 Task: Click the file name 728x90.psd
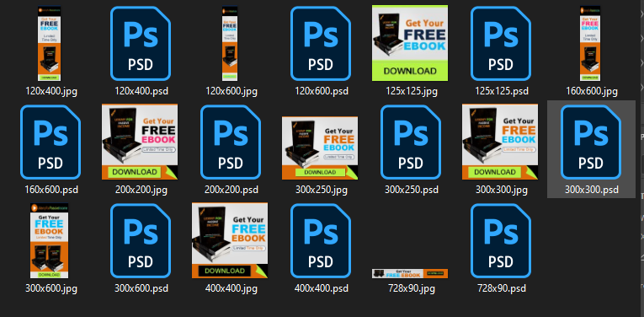(502, 288)
